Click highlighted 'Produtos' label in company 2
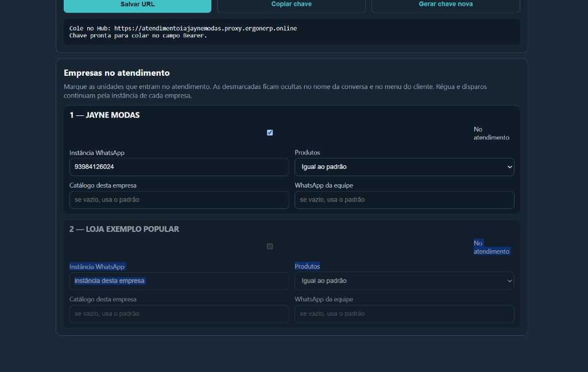 pos(307,266)
